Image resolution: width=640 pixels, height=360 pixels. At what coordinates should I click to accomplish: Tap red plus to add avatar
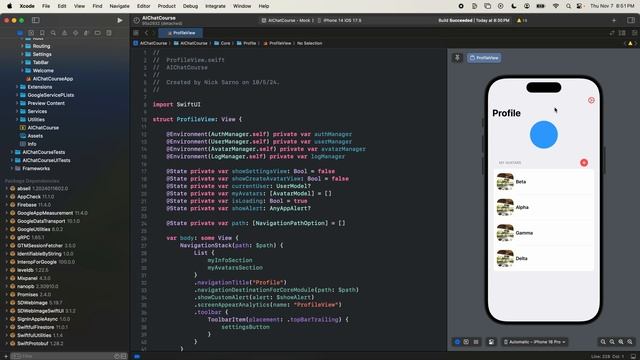pyautogui.click(x=584, y=162)
